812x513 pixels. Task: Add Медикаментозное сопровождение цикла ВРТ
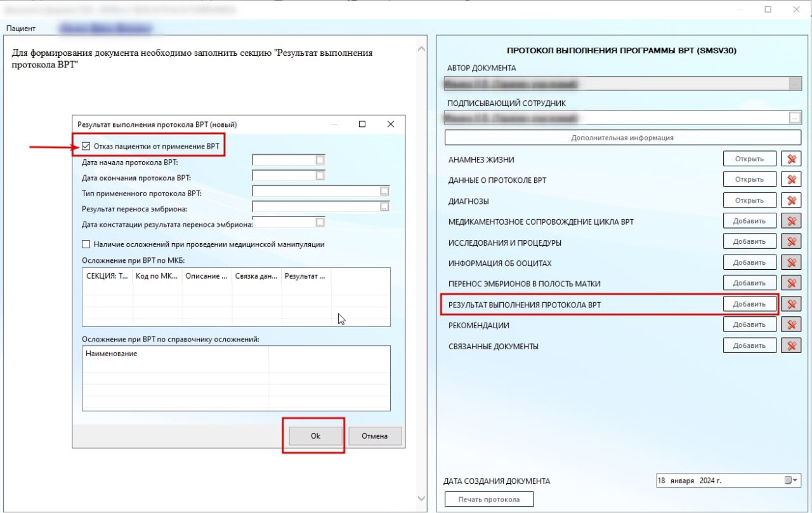click(749, 221)
